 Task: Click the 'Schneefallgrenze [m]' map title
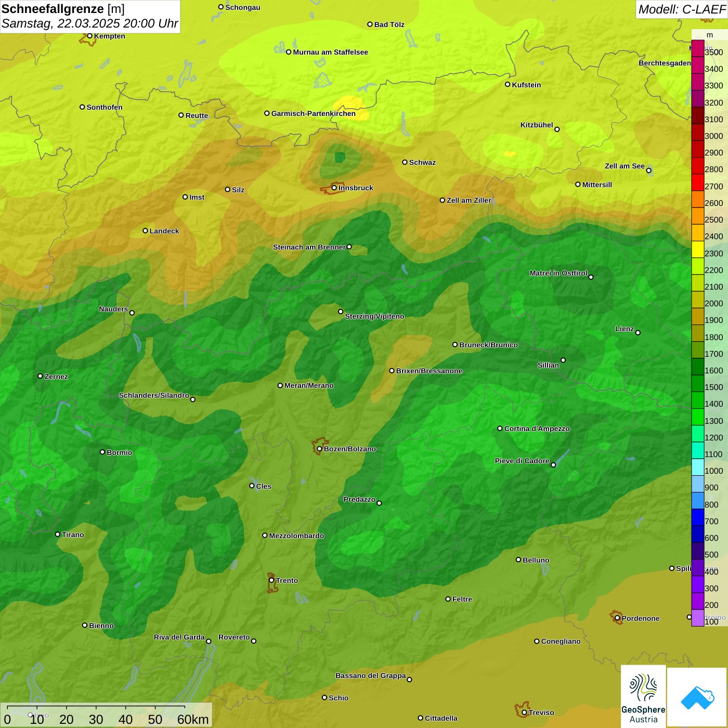coord(63,9)
